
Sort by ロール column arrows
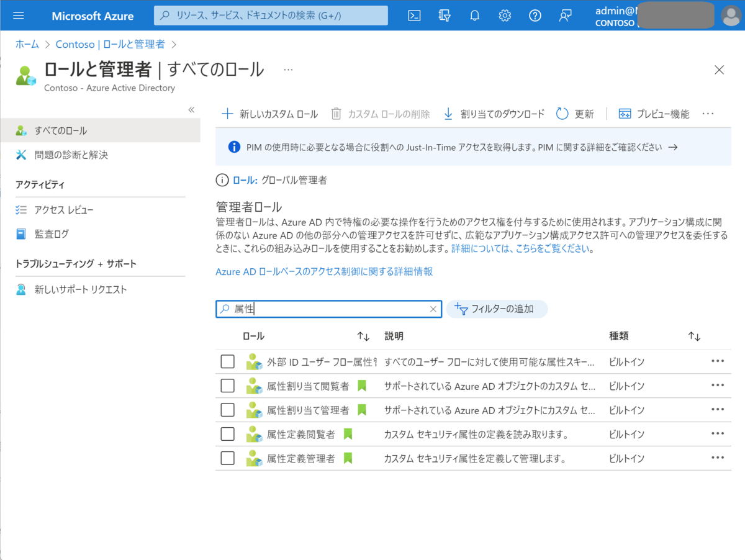(x=364, y=336)
